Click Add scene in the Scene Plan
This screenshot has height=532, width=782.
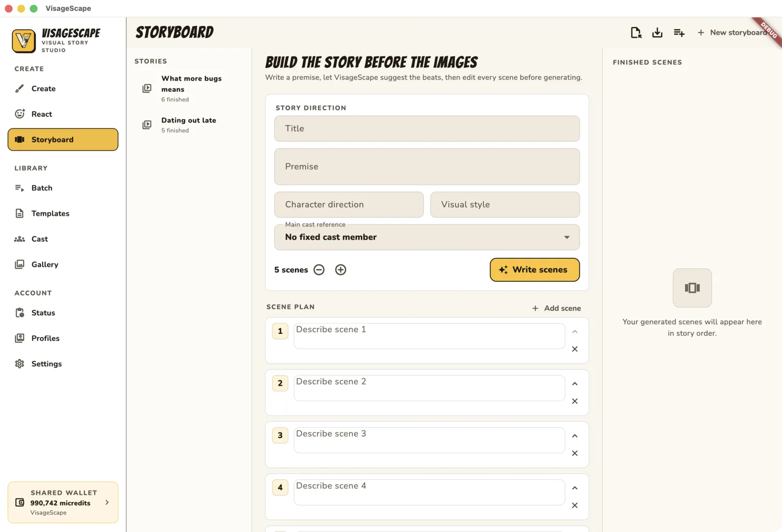point(557,308)
